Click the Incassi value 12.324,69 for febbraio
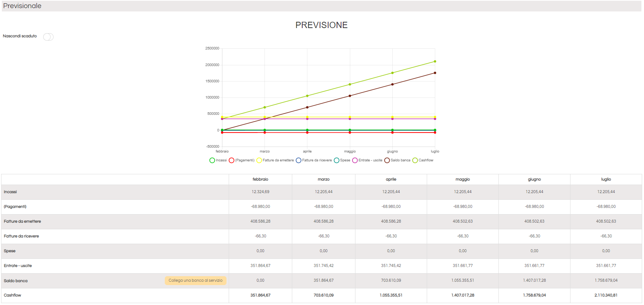The width and height of the screenshot is (644, 305). 260,192
